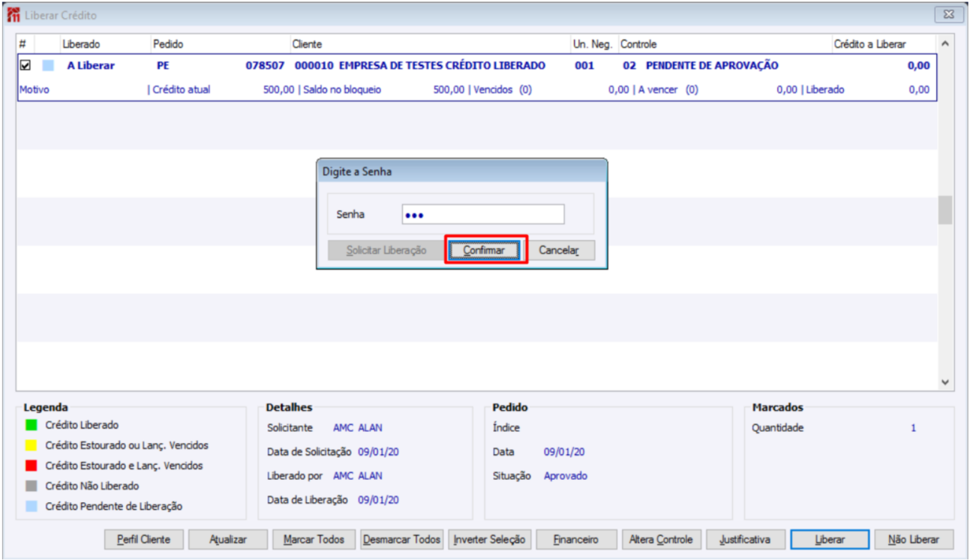Click the Marcados Quantidade value 1
The width and height of the screenshot is (970, 560).
click(913, 428)
